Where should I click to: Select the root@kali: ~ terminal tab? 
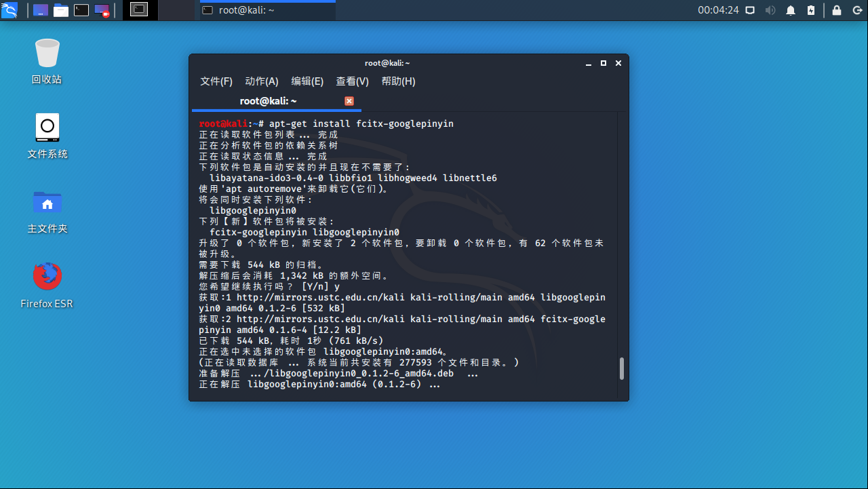point(268,100)
